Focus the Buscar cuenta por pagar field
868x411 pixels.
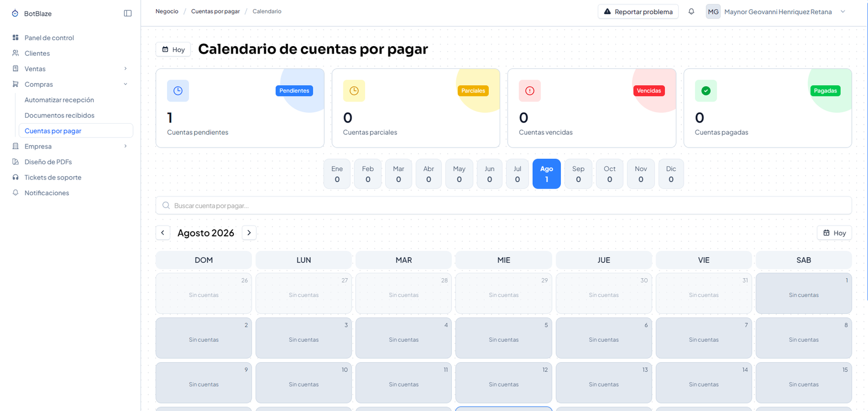(x=503, y=206)
